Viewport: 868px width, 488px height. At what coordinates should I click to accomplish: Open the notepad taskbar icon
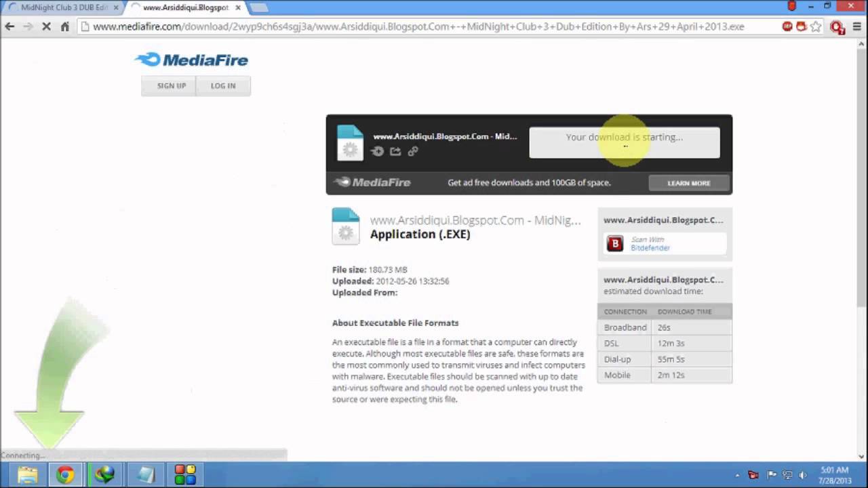tap(145, 474)
